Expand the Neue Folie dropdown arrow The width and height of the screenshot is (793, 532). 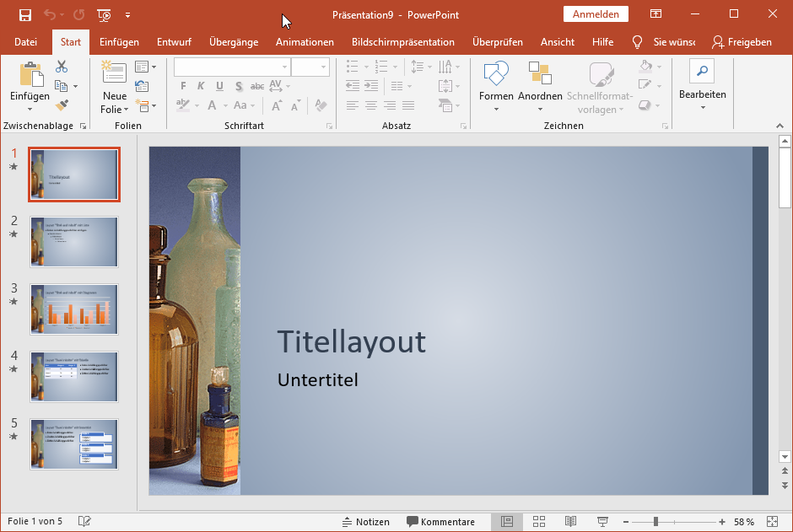point(126,110)
